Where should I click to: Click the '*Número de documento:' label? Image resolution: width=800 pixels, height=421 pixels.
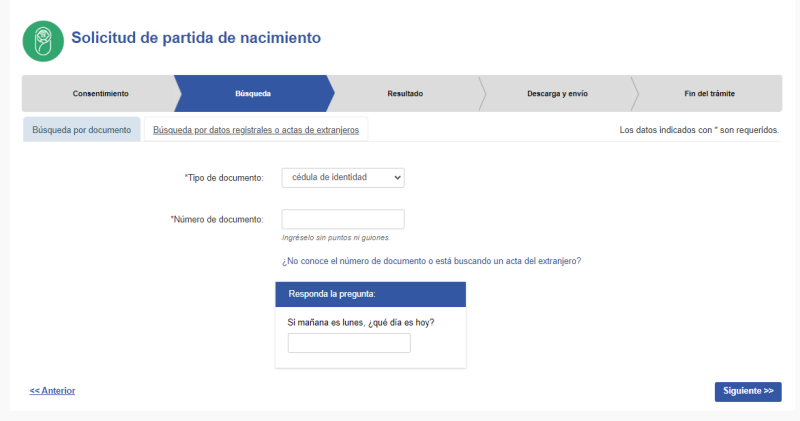point(216,219)
